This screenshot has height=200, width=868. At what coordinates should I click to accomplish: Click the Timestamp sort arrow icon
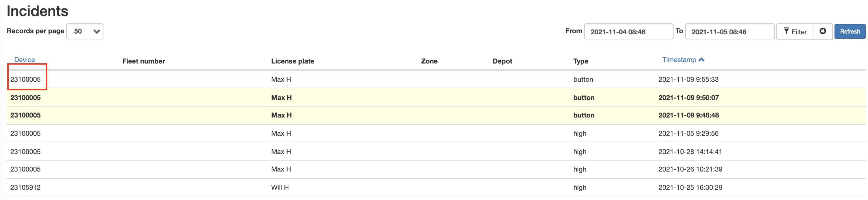pyautogui.click(x=702, y=59)
